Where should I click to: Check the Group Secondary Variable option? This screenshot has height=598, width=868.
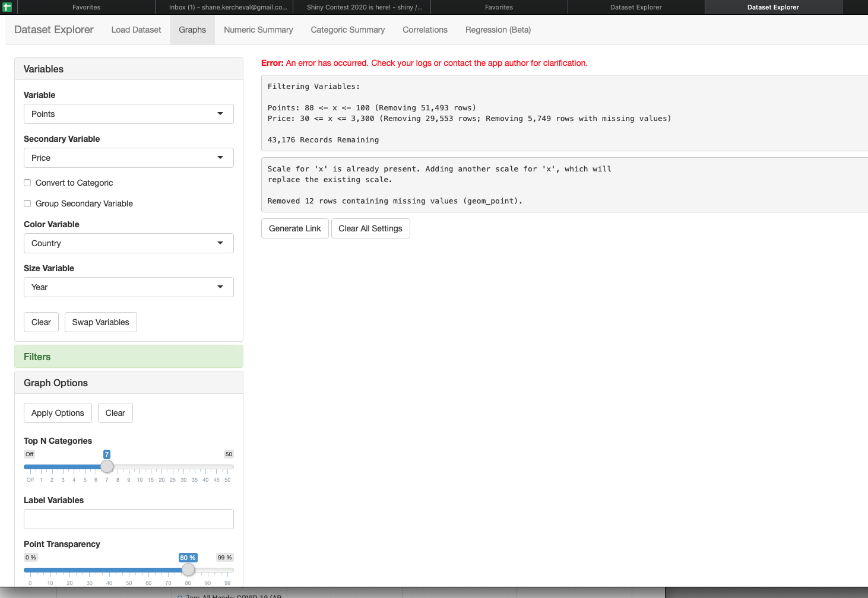click(x=27, y=203)
